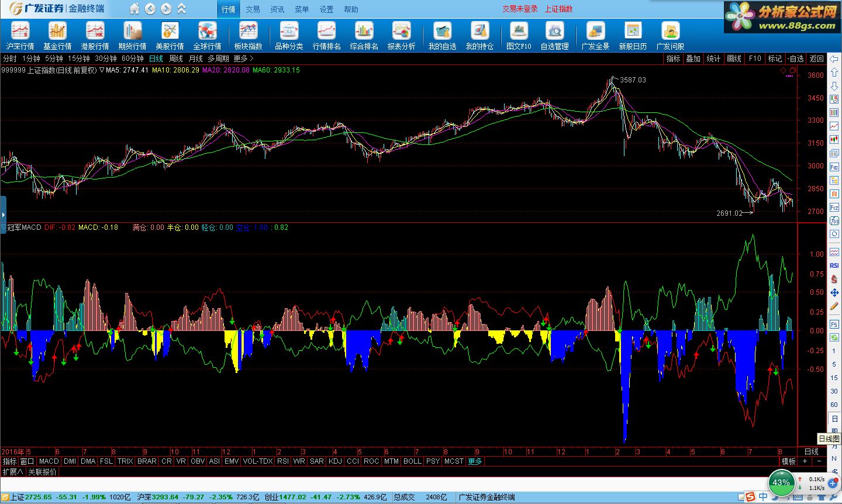
Task: Open 帮助 menu
Action: pos(351,9)
